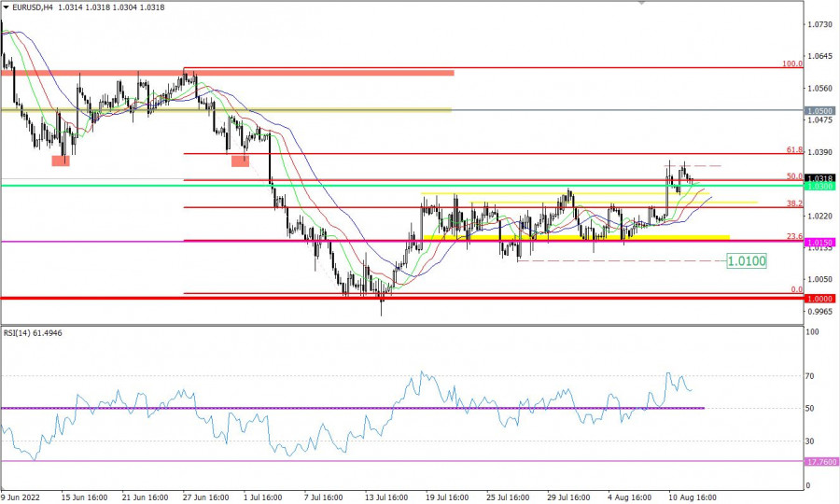The image size is (840, 504).
Task: Click the RSI(14) indicator label
Action: [x=33, y=331]
